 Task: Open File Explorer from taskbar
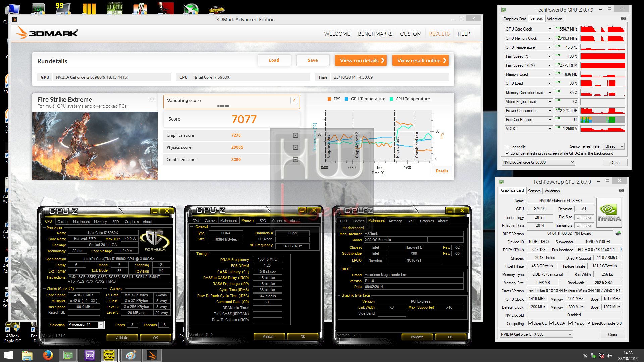(x=27, y=355)
